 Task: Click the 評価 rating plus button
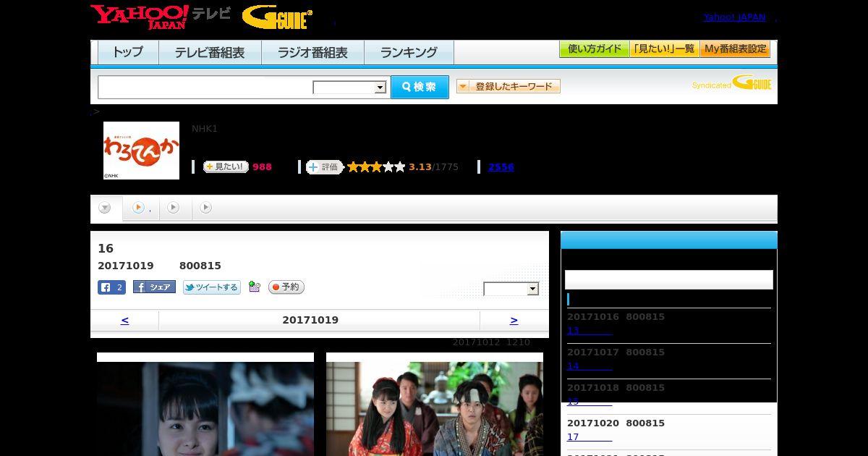[324, 167]
